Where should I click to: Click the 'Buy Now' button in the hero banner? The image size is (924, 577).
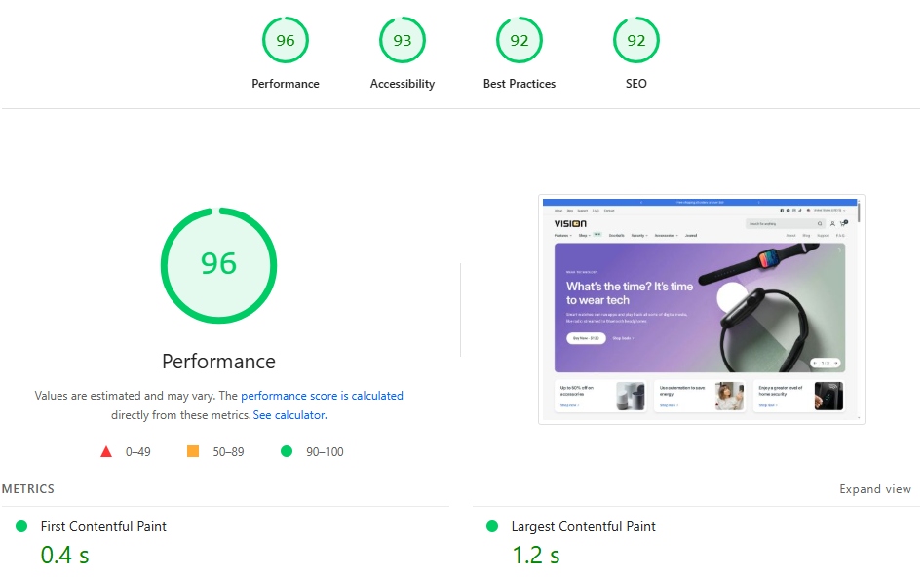pos(587,338)
